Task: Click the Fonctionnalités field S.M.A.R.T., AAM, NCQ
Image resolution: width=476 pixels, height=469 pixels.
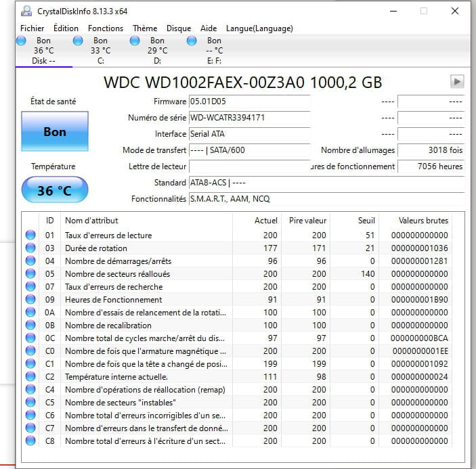Action: pos(326,199)
